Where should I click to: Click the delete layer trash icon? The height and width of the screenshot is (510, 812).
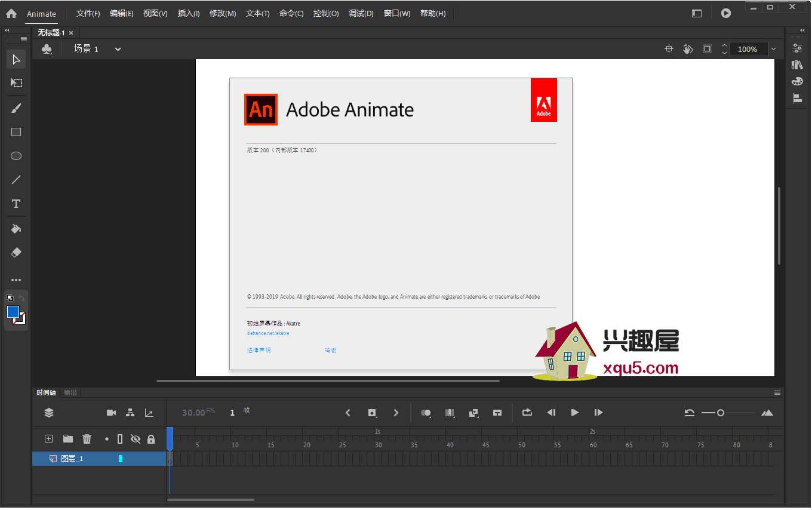tap(87, 439)
